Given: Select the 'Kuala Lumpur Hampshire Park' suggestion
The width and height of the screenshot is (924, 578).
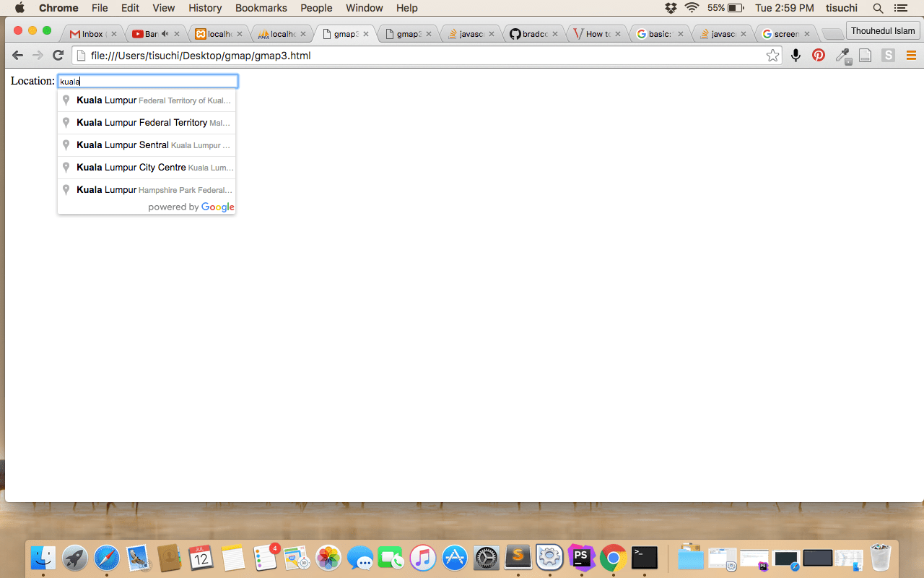Looking at the screenshot, I should [x=147, y=189].
